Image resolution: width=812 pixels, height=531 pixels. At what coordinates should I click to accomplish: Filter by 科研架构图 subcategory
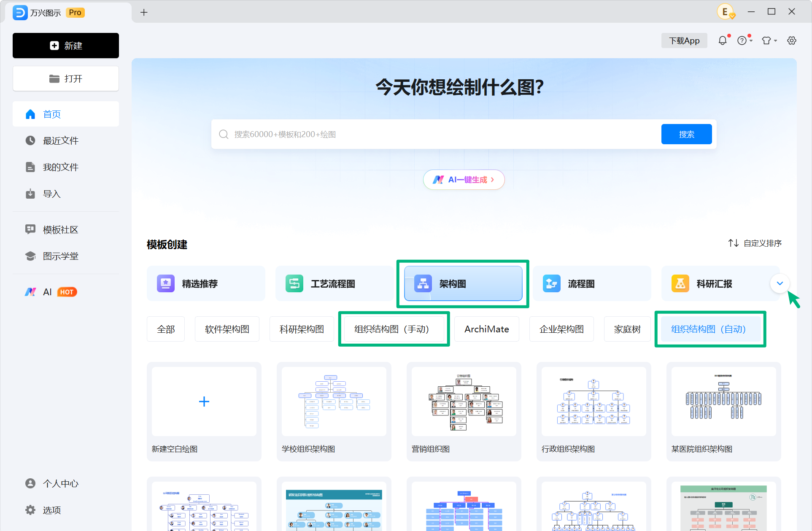coord(302,329)
